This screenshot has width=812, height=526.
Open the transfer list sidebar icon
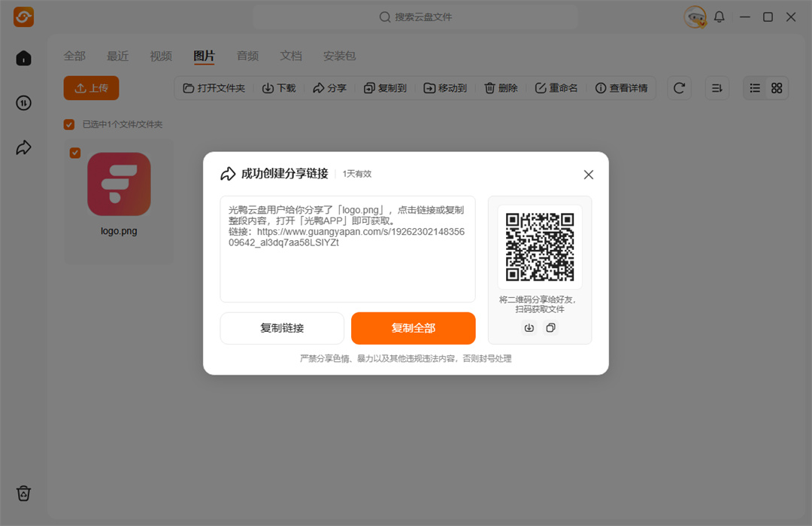tap(23, 103)
